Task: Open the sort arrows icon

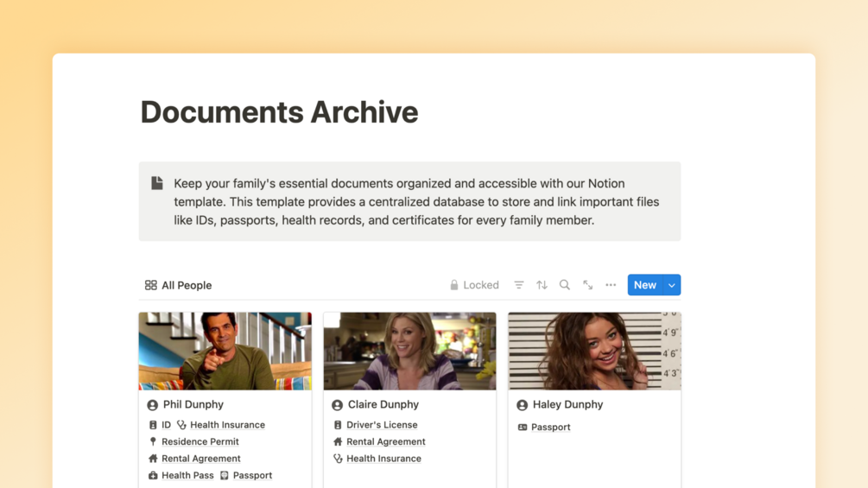Action: tap(542, 285)
